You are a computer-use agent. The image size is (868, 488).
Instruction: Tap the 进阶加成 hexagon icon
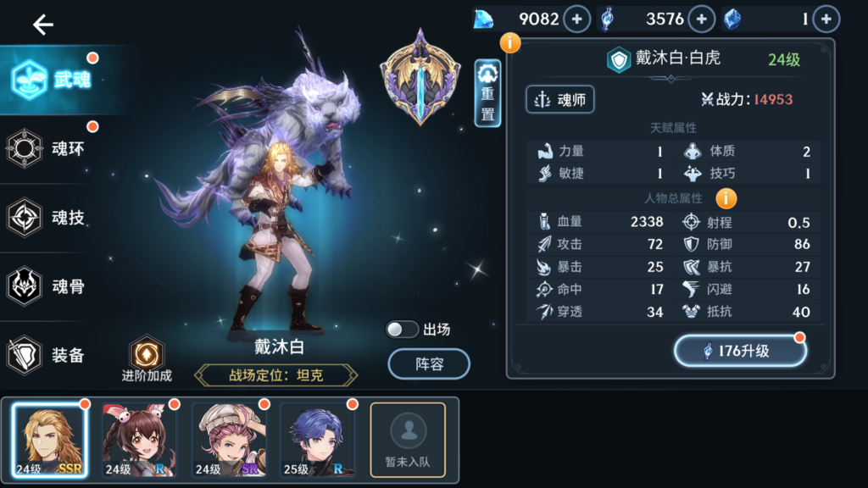point(147,354)
